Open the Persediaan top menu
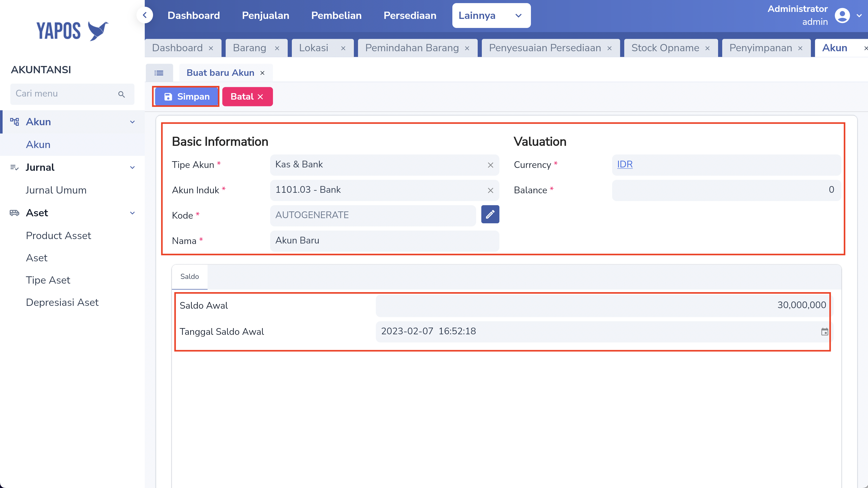The height and width of the screenshot is (488, 868). [410, 16]
